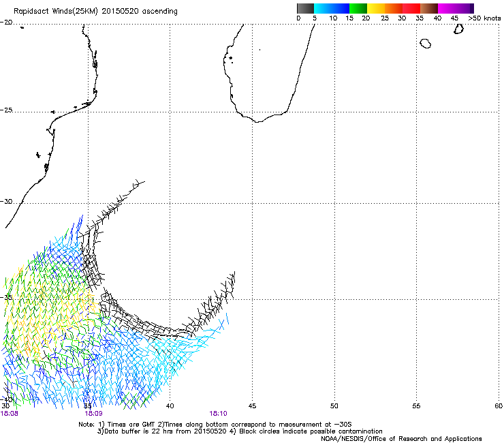Click the '-30' latitude axis label
The image size is (504, 443).
pyautogui.click(x=6, y=201)
